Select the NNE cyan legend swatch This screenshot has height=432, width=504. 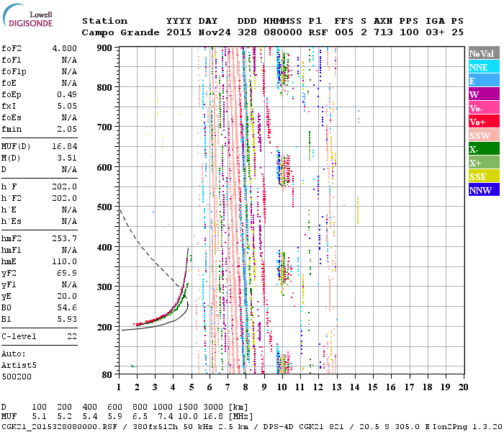click(484, 67)
